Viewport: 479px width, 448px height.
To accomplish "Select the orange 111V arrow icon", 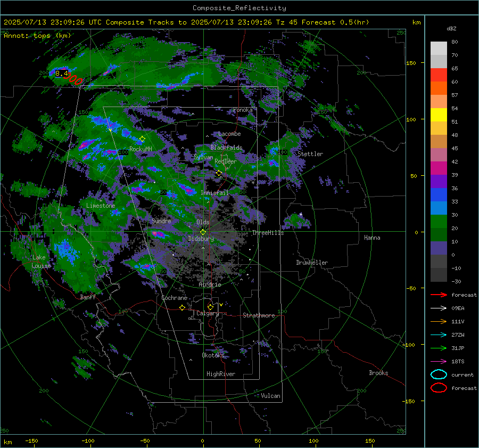I will click(439, 321).
